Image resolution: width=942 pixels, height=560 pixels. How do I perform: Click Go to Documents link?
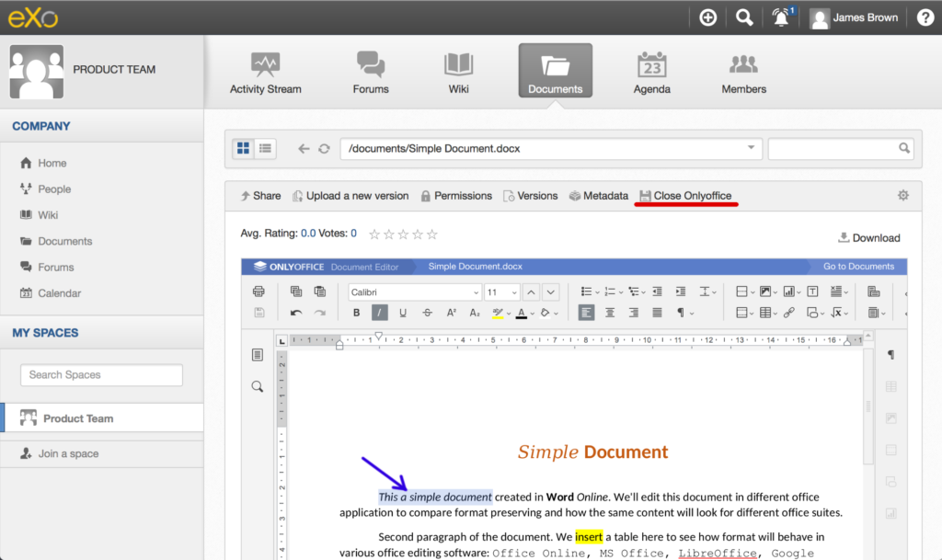pyautogui.click(x=858, y=267)
